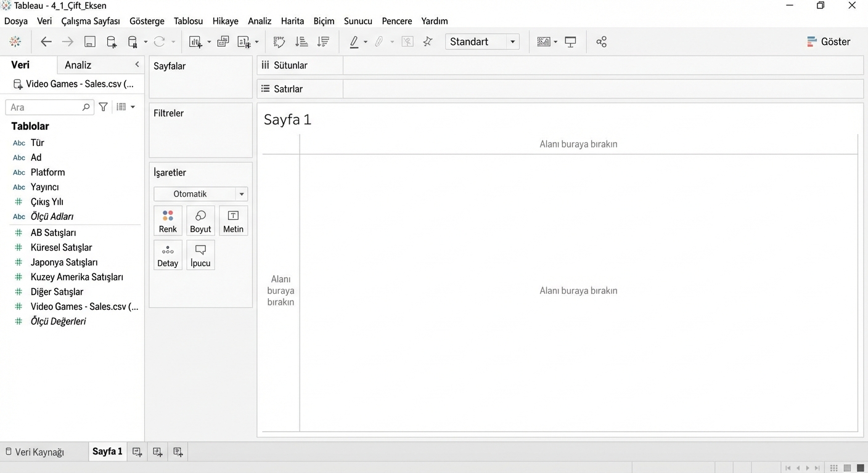Open the Veri Kaynağı tab
This screenshot has width=868, height=473.
(x=35, y=452)
